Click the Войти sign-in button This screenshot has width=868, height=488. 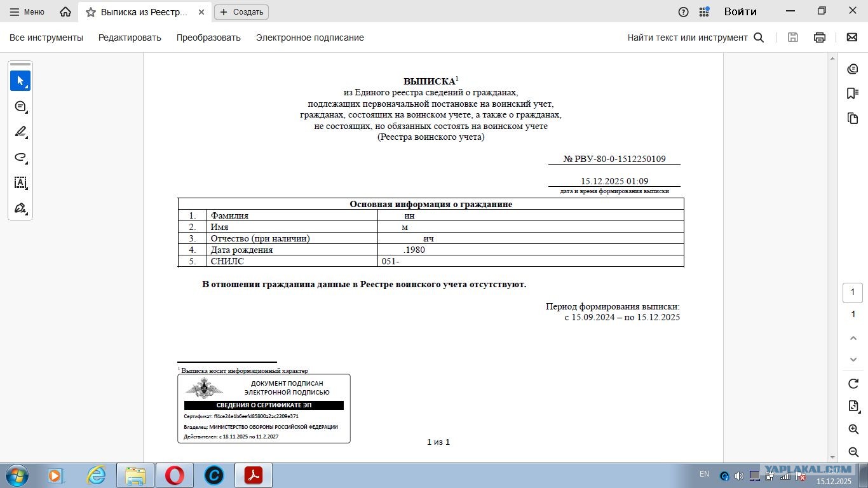point(740,11)
